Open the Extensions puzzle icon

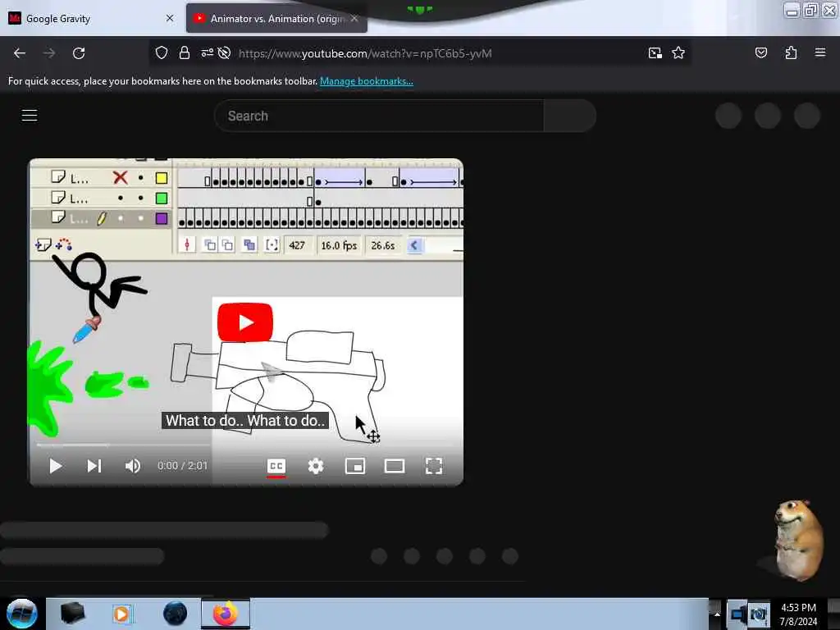[x=791, y=52]
